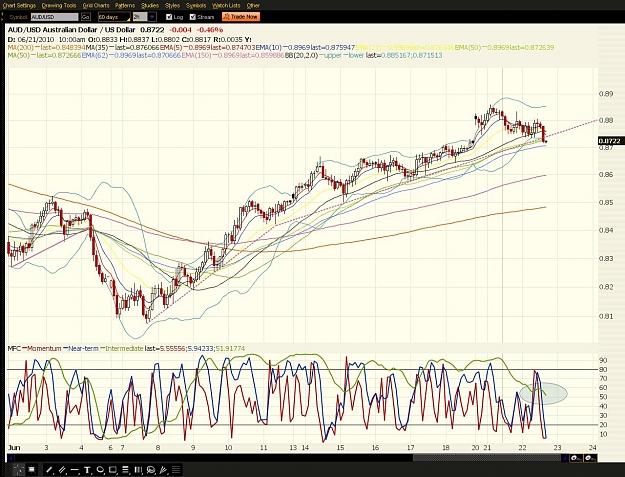
Task: Select the horizontal retracement lines tool
Action: [125, 470]
